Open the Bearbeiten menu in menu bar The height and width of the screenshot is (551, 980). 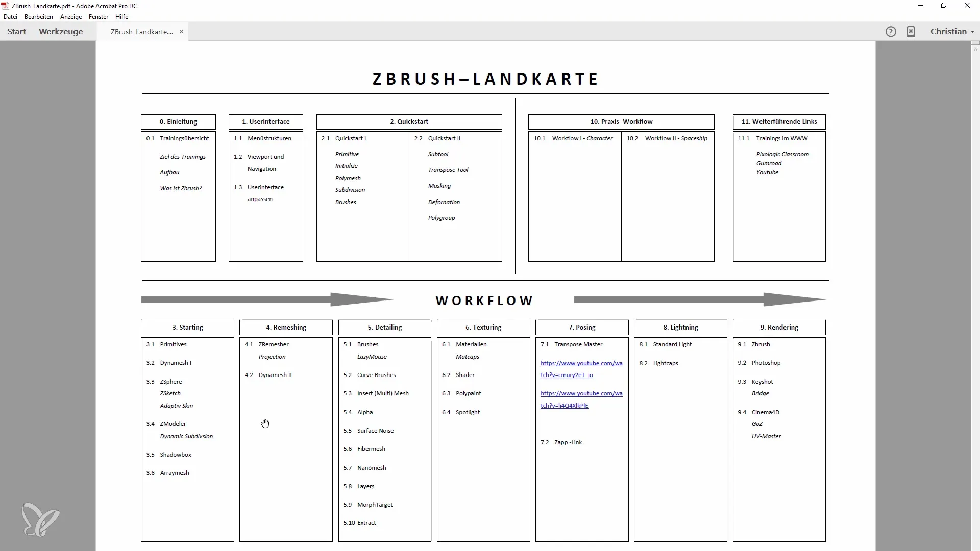click(38, 16)
